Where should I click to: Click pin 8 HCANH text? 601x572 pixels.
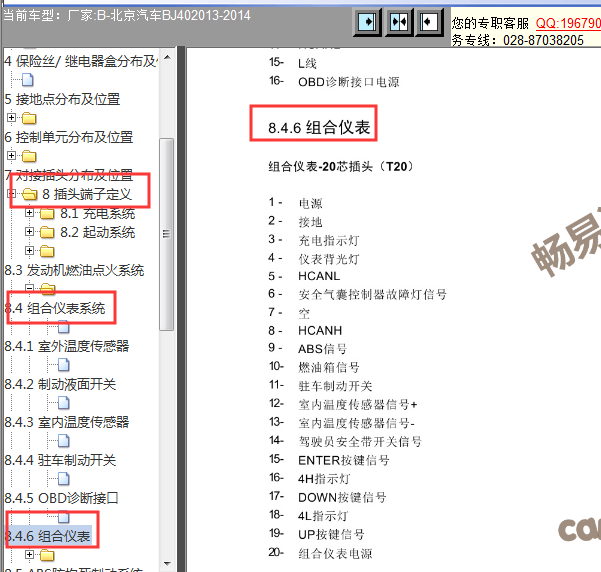point(320,330)
